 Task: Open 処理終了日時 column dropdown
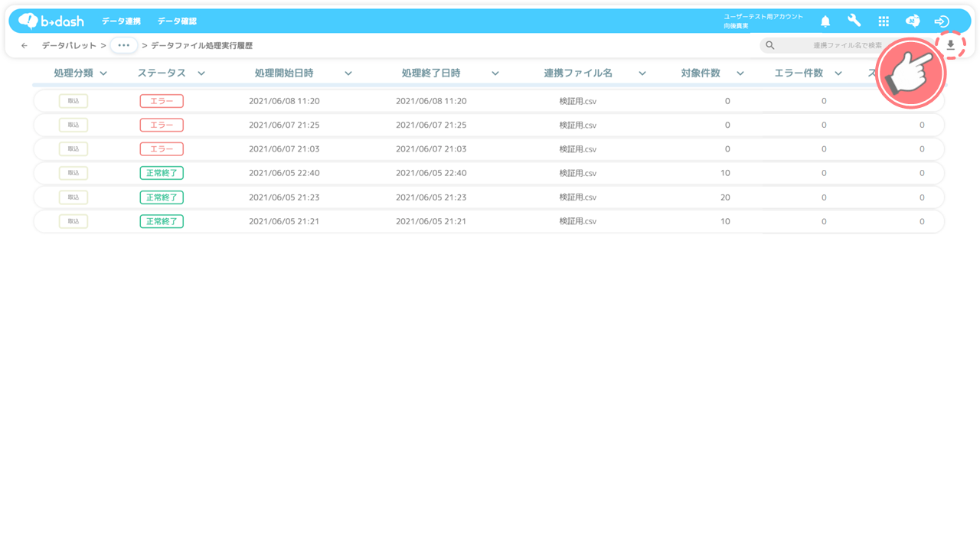(x=495, y=73)
